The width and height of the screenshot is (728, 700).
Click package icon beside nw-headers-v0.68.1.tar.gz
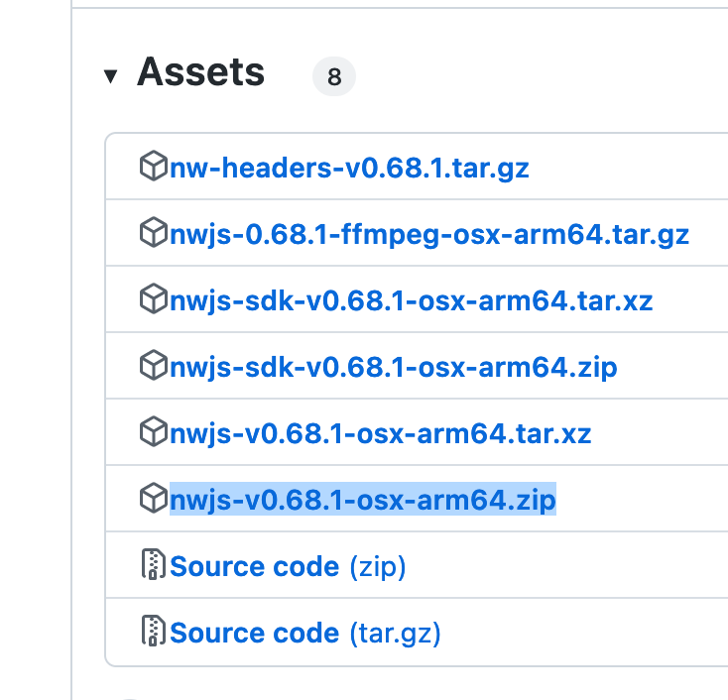click(154, 166)
